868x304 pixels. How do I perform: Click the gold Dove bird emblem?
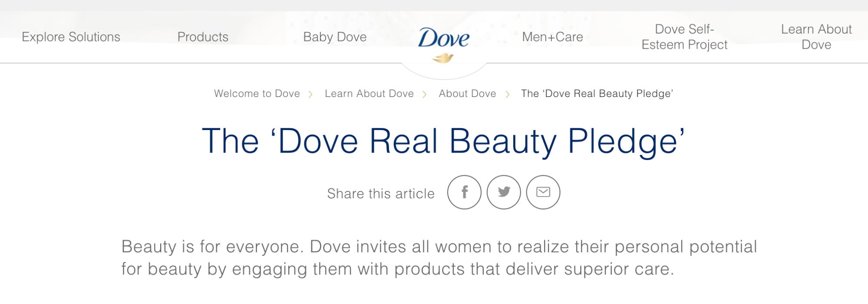(444, 57)
